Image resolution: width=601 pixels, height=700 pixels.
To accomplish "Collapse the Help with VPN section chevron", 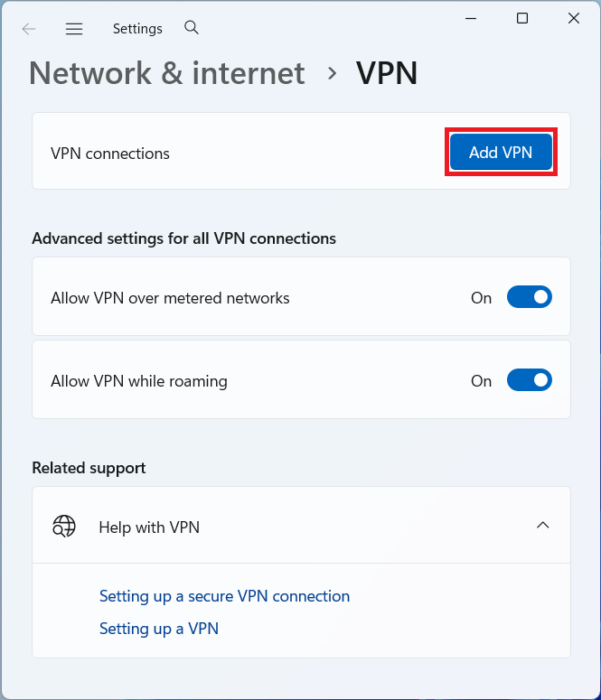I will coord(542,526).
